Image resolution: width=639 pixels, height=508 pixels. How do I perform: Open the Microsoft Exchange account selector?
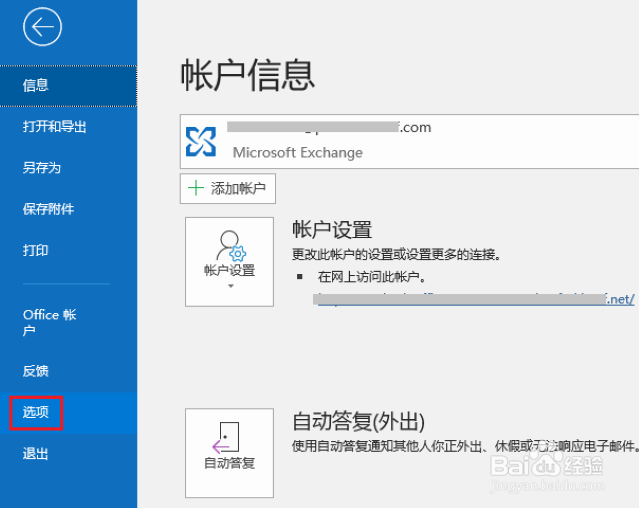(409, 141)
